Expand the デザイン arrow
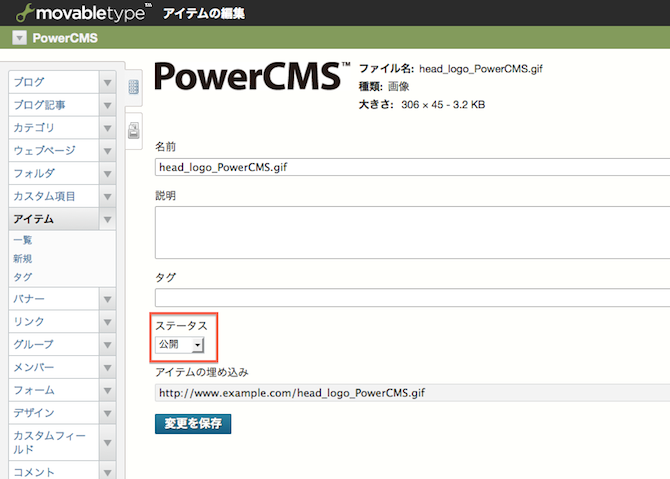 [107, 413]
